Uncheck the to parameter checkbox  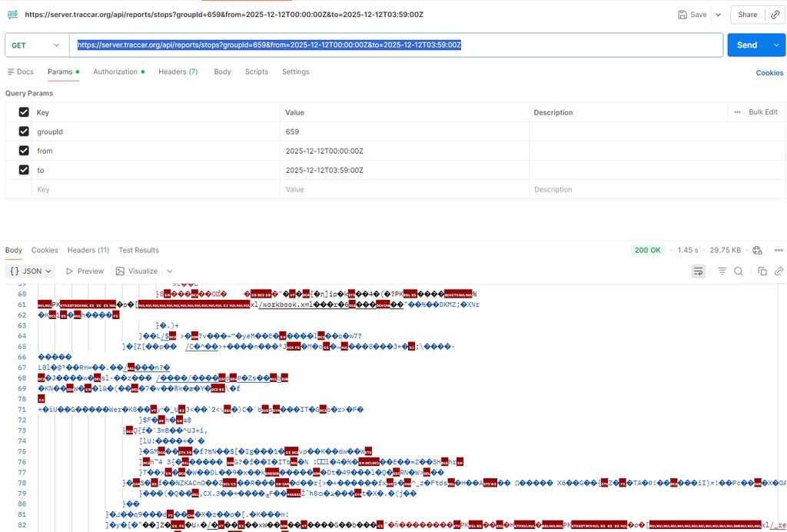coord(24,170)
